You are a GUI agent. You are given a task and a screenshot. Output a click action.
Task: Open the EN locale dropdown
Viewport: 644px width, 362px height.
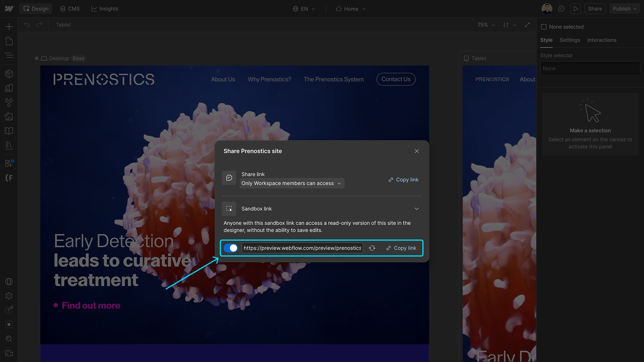[x=304, y=8]
